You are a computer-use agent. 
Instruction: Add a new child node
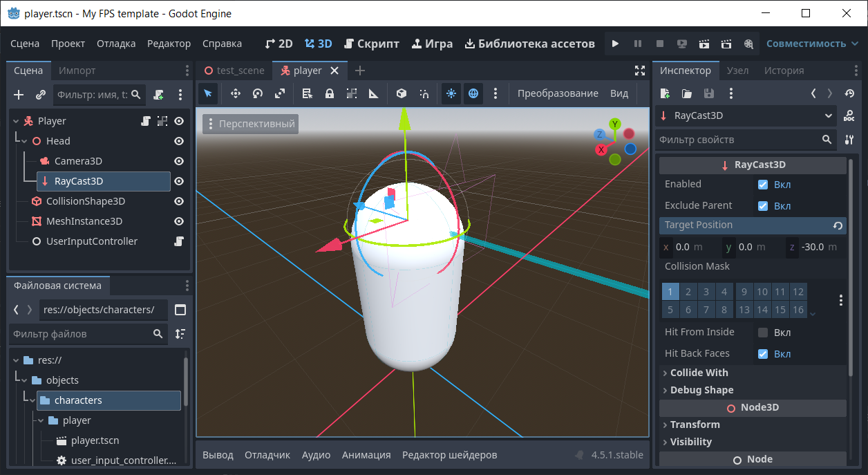[19, 95]
